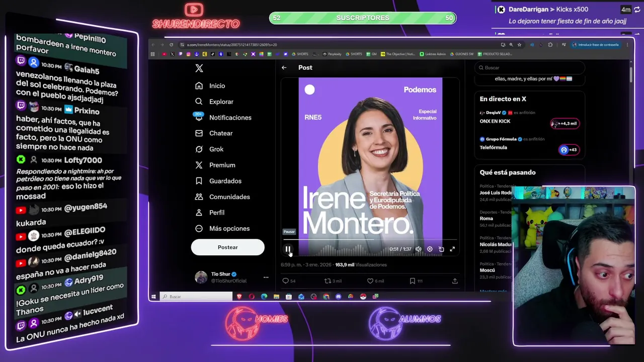The width and height of the screenshot is (644, 362).
Task: Open the GUIONES SW bookmark
Action: coord(461,54)
